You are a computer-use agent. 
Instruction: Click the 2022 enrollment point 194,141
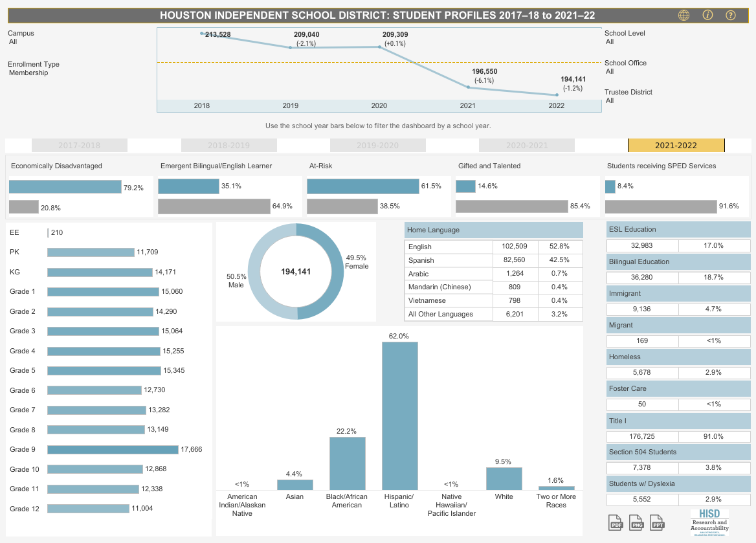557,95
